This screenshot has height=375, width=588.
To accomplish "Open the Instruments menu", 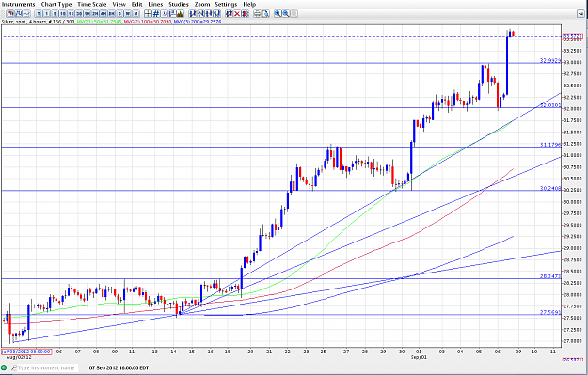I will tap(18, 4).
